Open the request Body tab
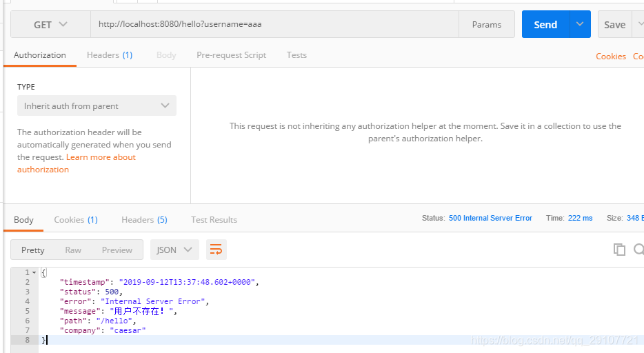The image size is (644, 353). [x=166, y=55]
